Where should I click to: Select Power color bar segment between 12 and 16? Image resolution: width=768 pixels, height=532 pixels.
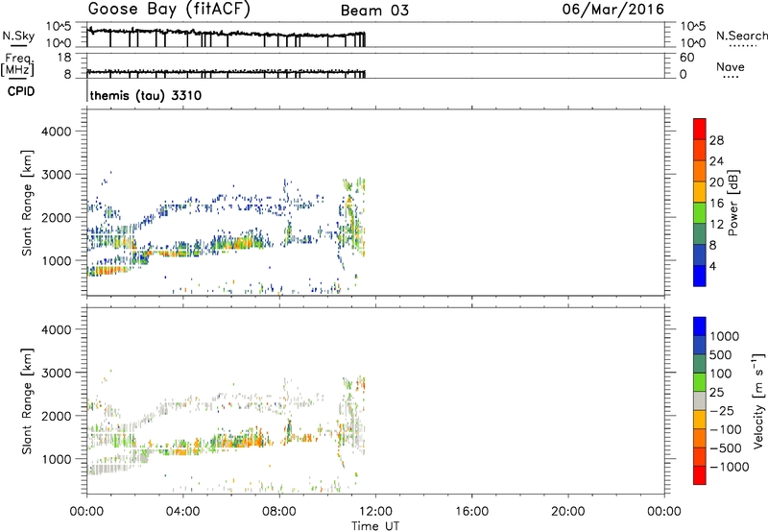(x=700, y=212)
